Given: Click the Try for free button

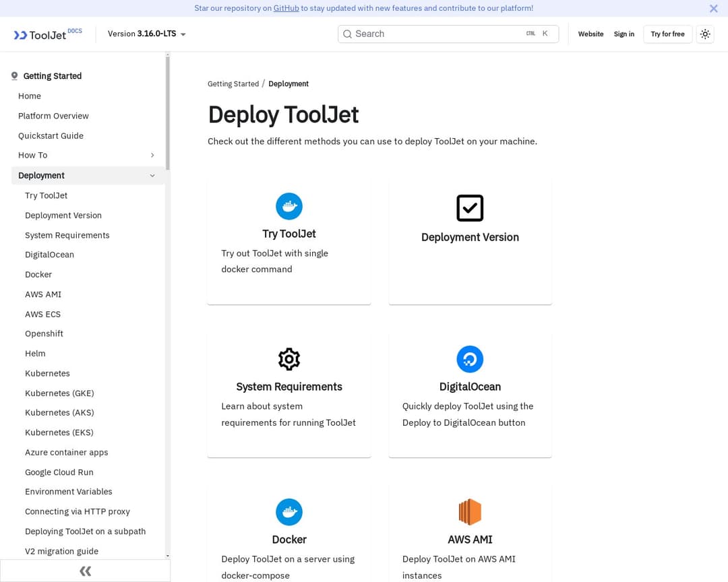Looking at the screenshot, I should coord(667,34).
